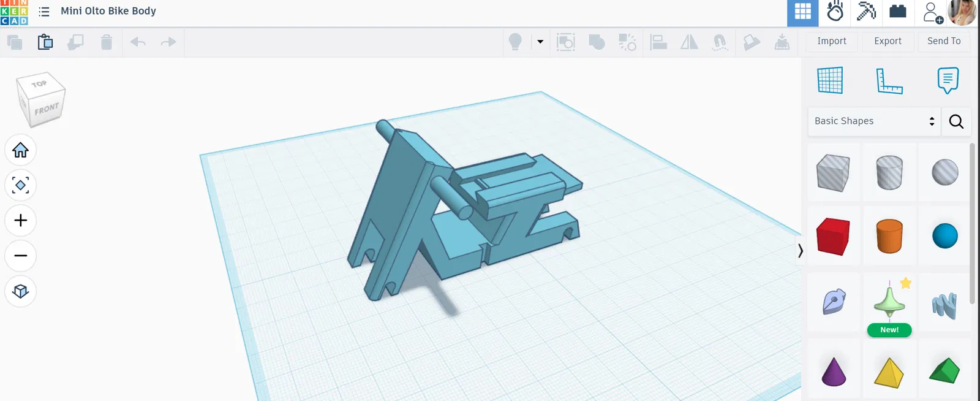
Task: Return to Home view
Action: (x=20, y=150)
